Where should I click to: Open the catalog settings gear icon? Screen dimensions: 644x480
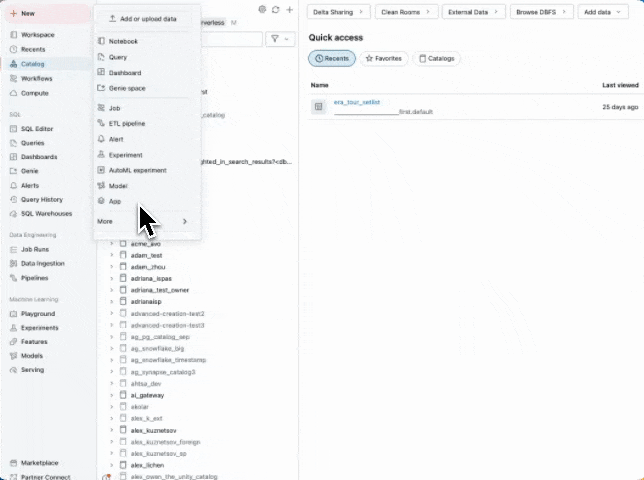point(262,9)
